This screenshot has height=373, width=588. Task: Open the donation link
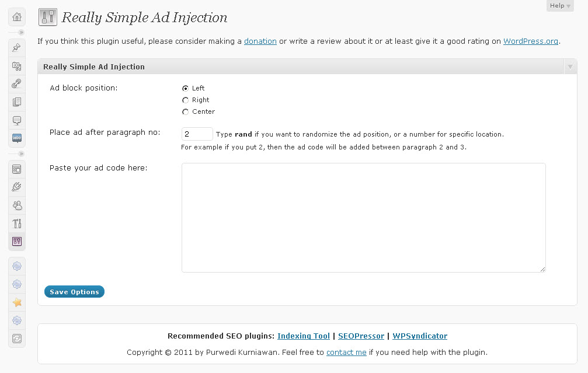tap(260, 41)
